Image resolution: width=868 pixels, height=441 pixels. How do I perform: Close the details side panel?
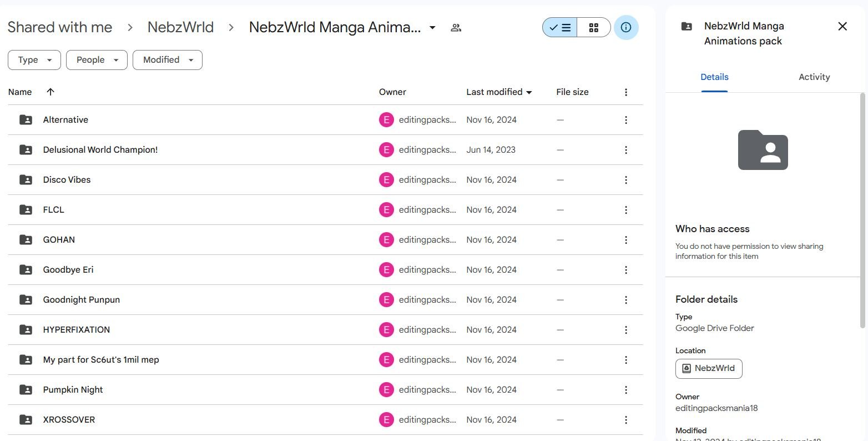click(842, 26)
